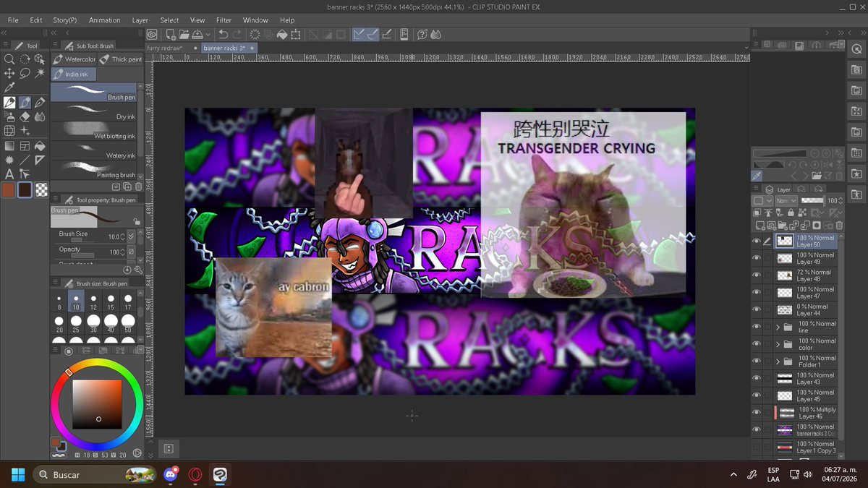This screenshot has width=868, height=488.
Task: Expand the line layer folder
Action: click(778, 327)
